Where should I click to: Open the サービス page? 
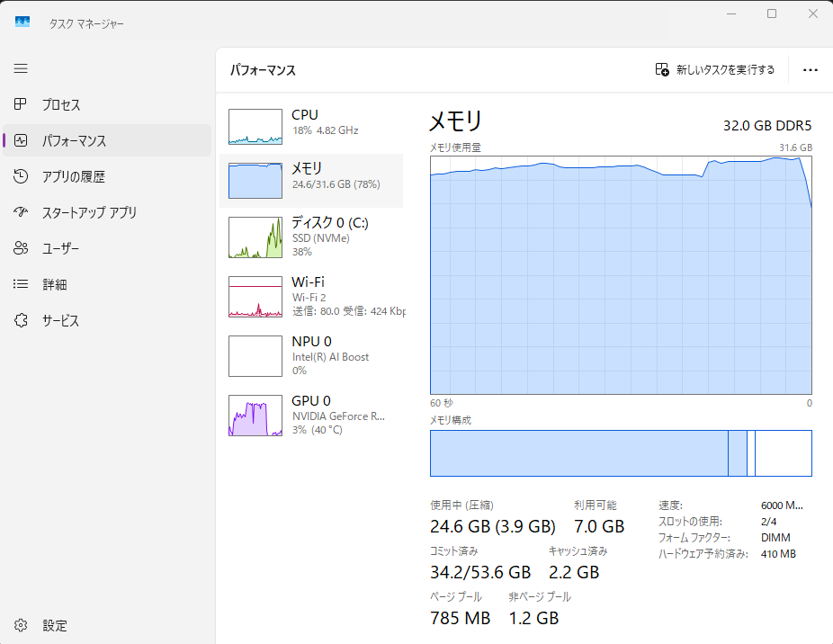[x=107, y=320]
